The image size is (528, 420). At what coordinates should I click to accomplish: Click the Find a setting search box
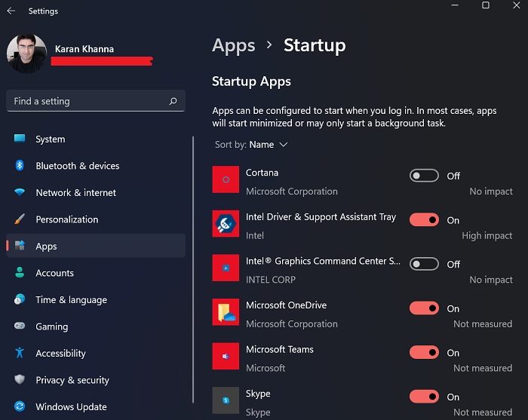coord(87,101)
